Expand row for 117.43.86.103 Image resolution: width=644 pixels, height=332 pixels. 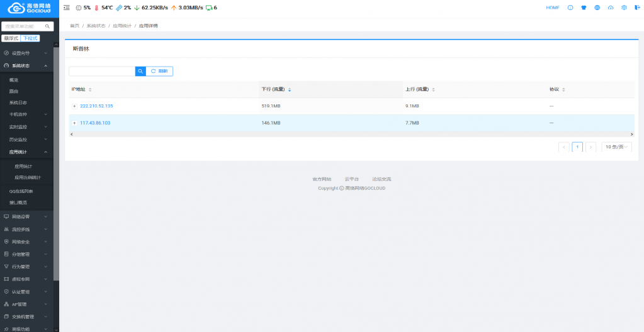click(x=74, y=123)
